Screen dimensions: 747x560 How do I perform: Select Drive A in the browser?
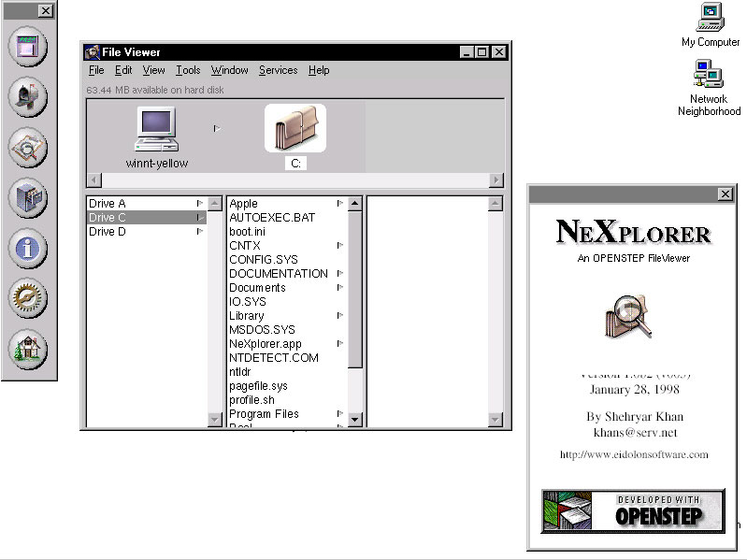(147, 203)
